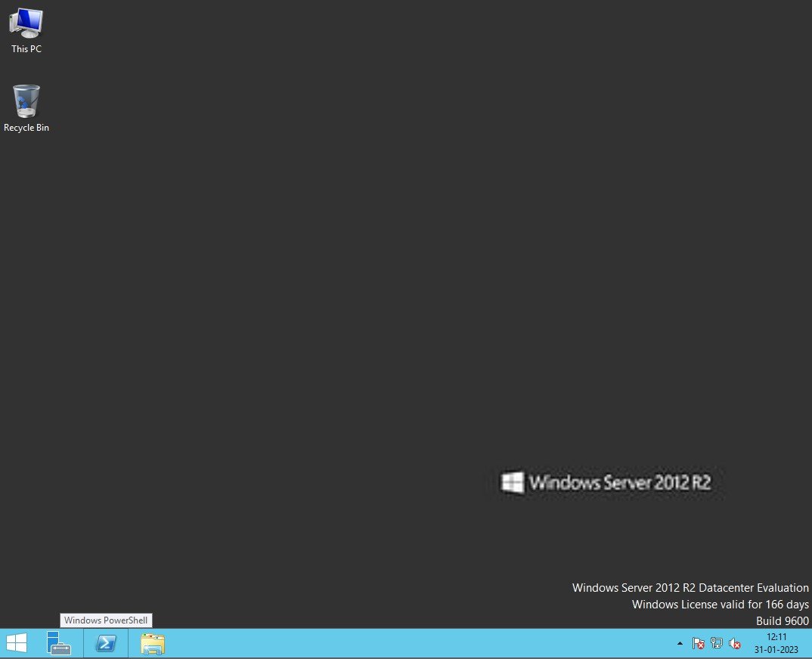
Task: Click the muted speaker volume icon
Action: coord(734,643)
